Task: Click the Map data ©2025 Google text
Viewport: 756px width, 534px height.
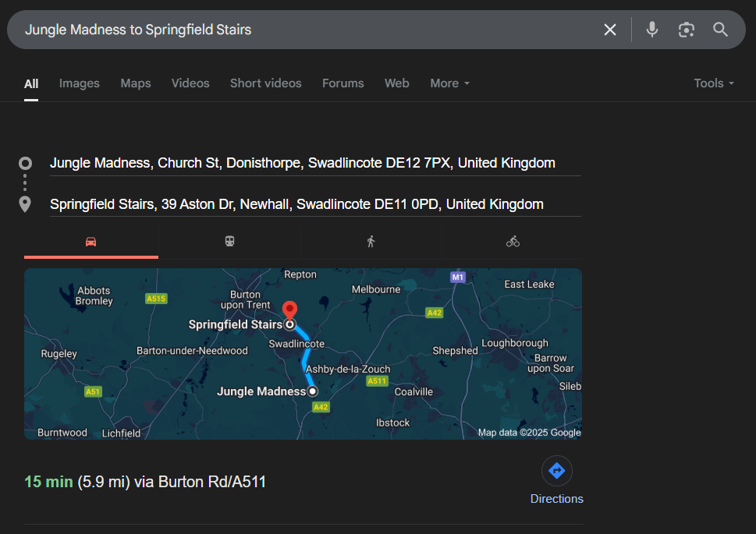Action: (x=530, y=433)
